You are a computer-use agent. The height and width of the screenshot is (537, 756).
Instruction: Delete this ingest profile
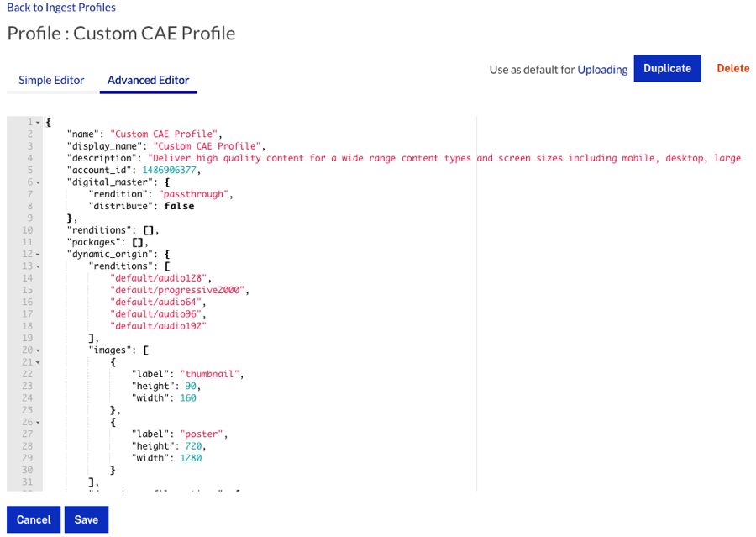coord(732,69)
